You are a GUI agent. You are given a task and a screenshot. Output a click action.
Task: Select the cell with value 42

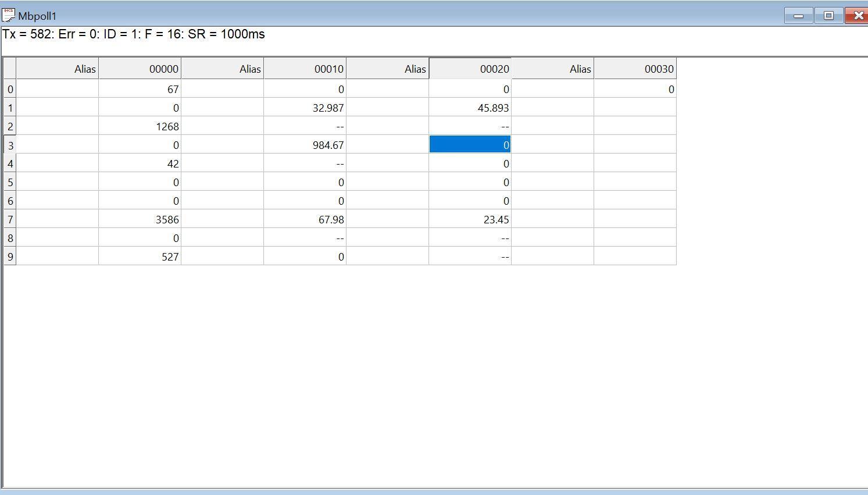[x=140, y=163]
